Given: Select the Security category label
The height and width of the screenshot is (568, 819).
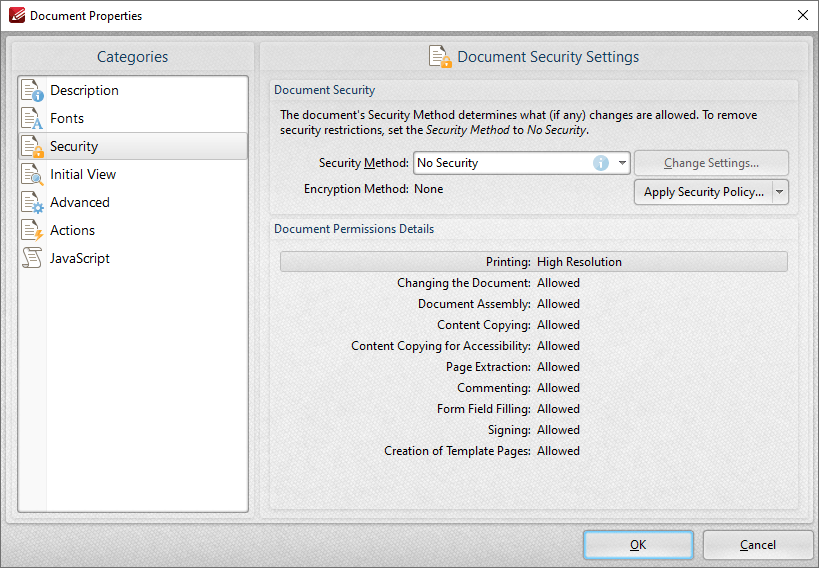Looking at the screenshot, I should [x=74, y=146].
